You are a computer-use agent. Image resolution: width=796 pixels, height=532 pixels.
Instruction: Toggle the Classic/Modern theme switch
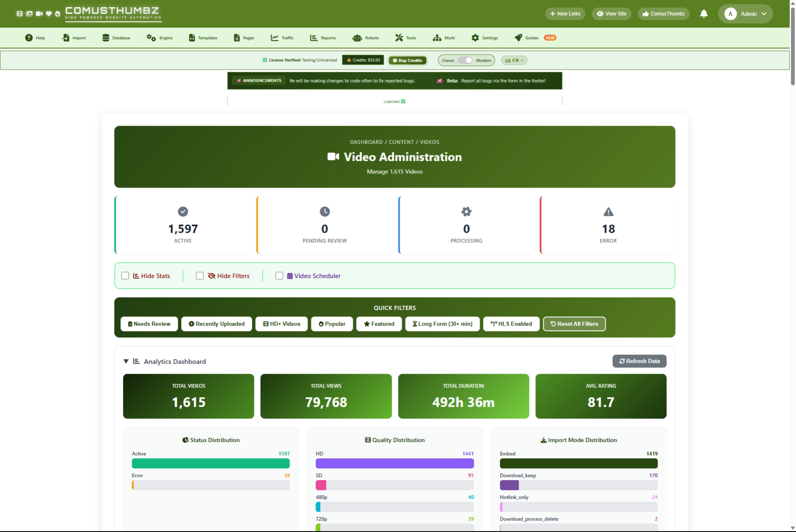pos(465,60)
